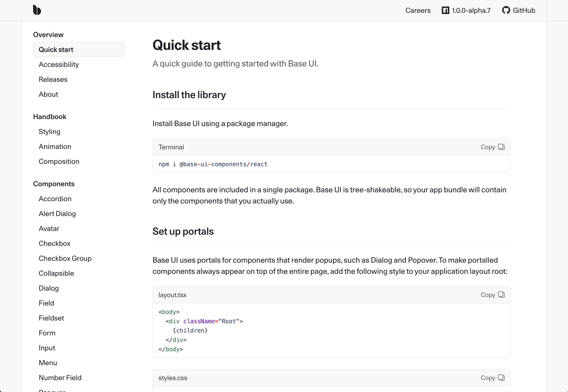Click the Base UI logo in header
The width and height of the screenshot is (568, 392).
[x=37, y=10]
